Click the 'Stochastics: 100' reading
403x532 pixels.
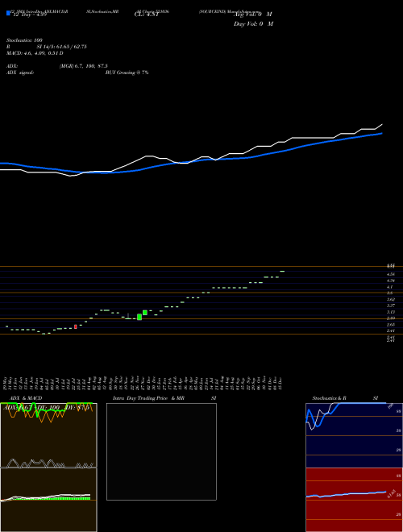tap(24, 40)
